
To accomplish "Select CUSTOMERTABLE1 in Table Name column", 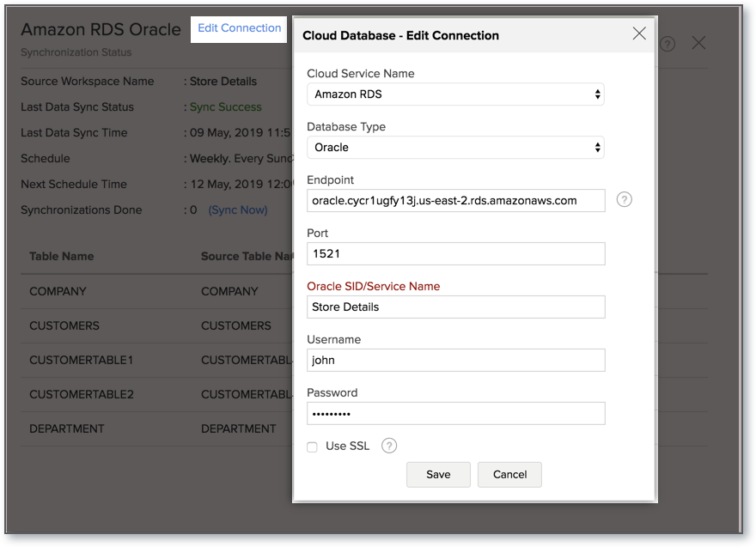I will point(81,360).
